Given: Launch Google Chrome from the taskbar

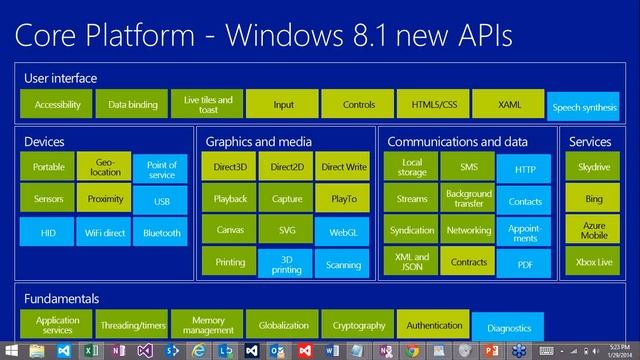Looking at the screenshot, I should pos(412,351).
